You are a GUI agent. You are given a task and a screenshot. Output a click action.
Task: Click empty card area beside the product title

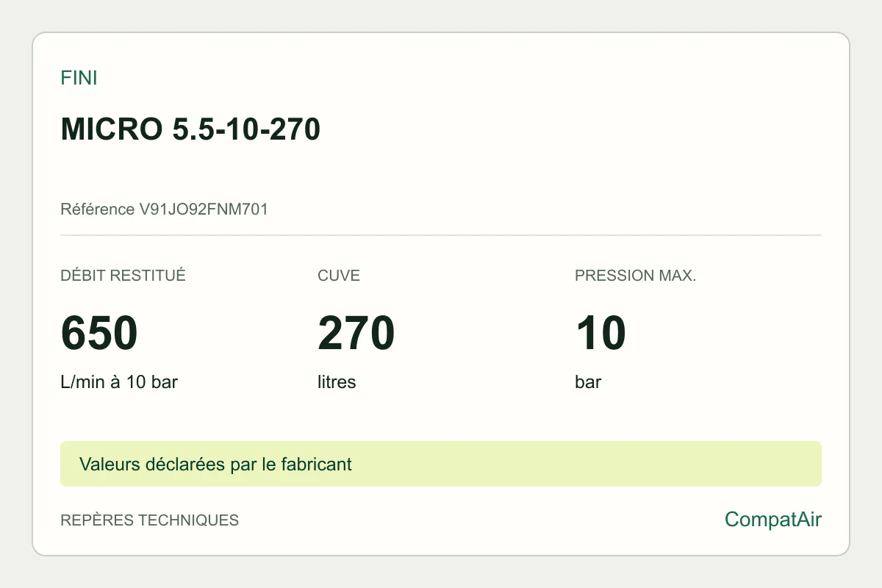[573, 129]
